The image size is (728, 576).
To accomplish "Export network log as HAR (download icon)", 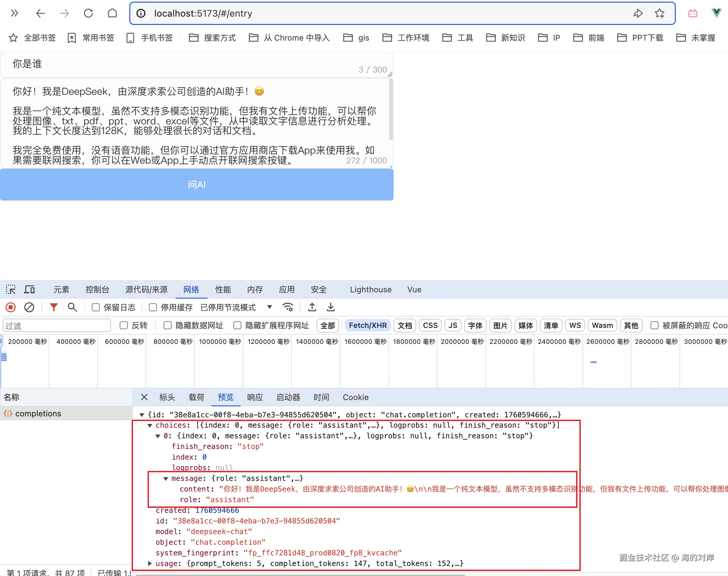I will pos(331,307).
